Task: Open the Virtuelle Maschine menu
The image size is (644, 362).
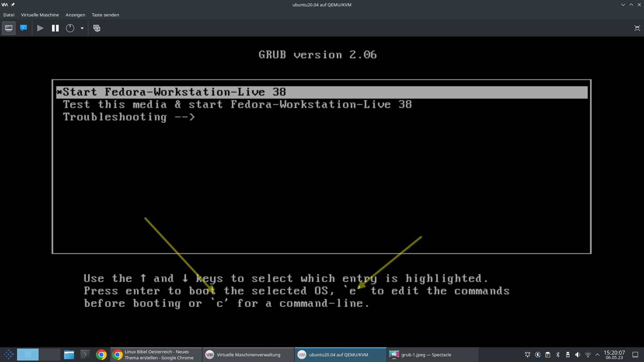Action: coord(40,15)
